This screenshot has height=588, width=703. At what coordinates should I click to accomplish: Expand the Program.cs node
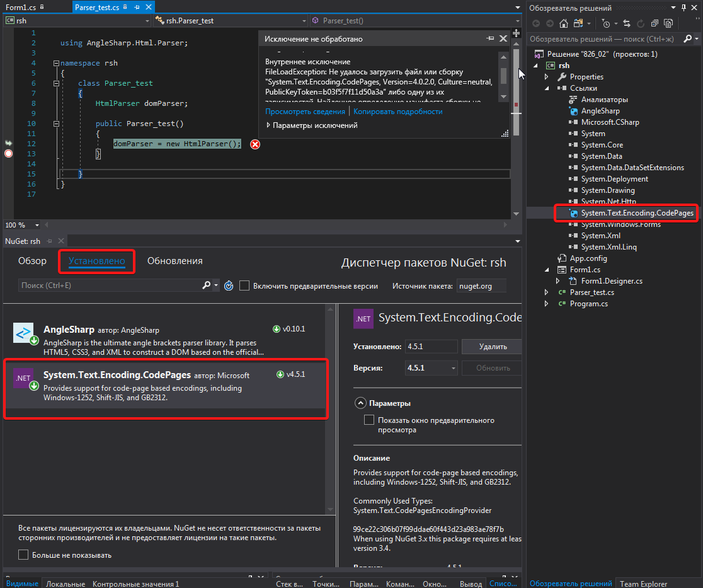pyautogui.click(x=547, y=304)
